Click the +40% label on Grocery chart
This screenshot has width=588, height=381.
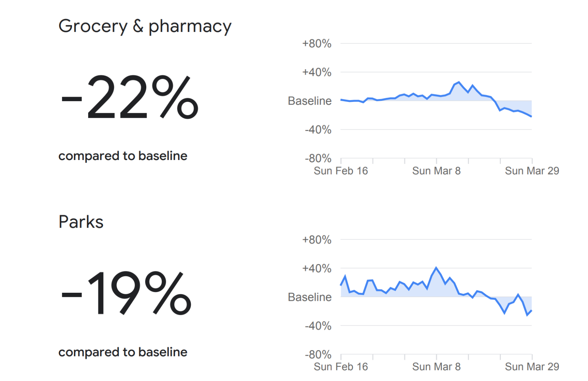pyautogui.click(x=316, y=72)
